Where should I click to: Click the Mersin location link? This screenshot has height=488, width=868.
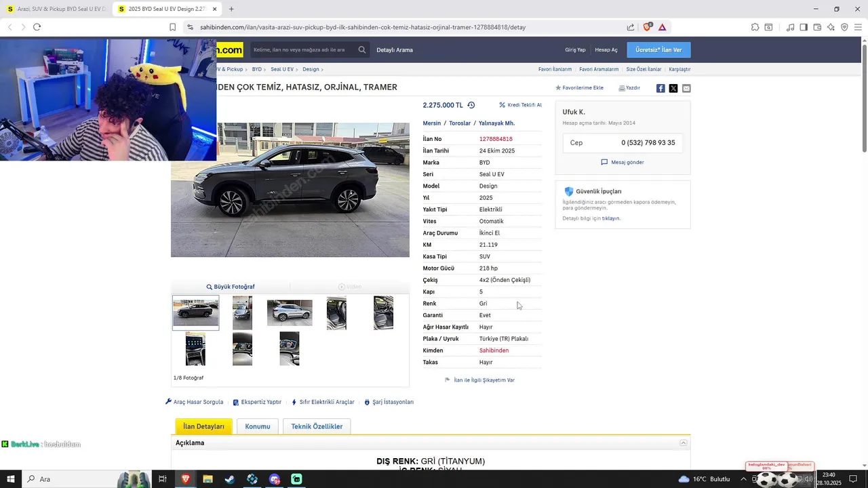432,123
